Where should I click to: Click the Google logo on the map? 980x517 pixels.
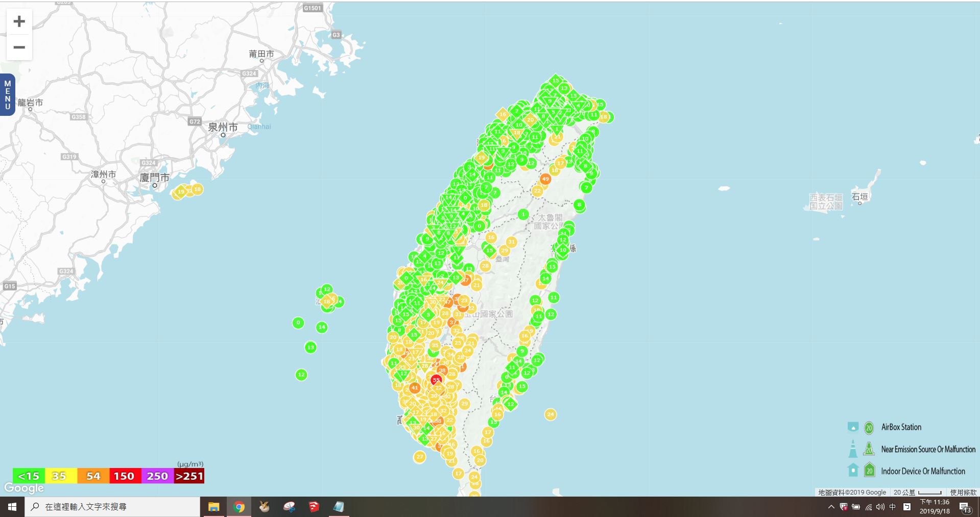[x=24, y=488]
